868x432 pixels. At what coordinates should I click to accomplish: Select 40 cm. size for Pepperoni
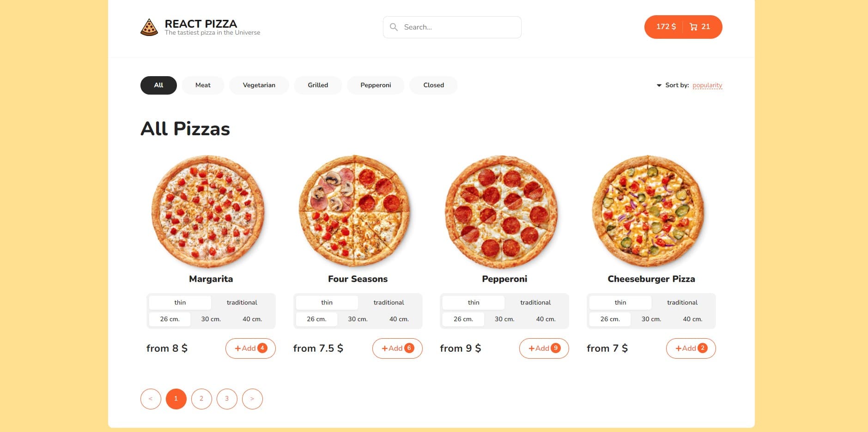pos(546,319)
